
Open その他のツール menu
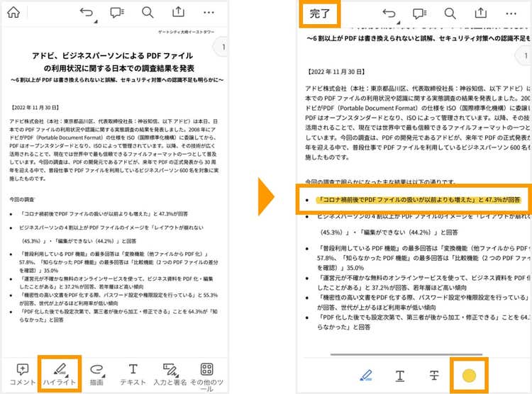pos(206,378)
